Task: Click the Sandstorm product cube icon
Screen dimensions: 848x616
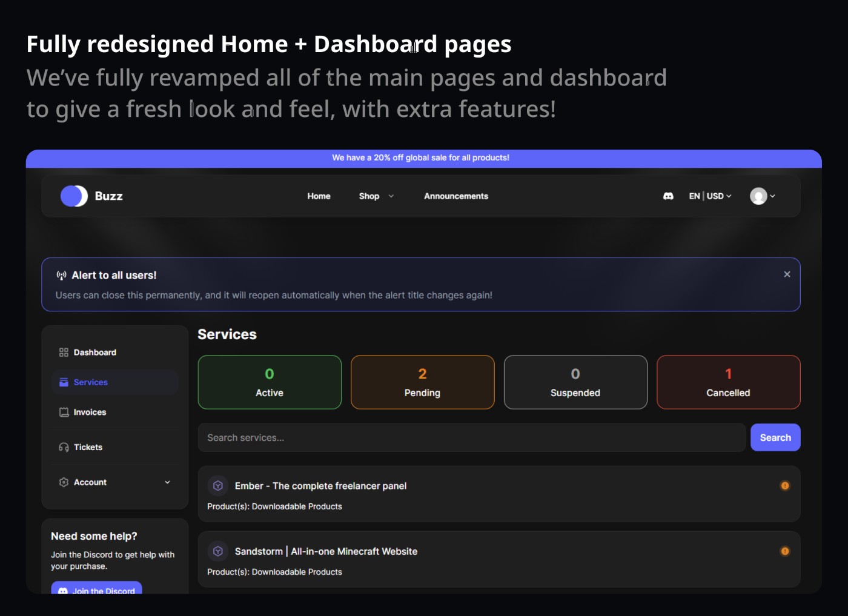Action: point(218,551)
